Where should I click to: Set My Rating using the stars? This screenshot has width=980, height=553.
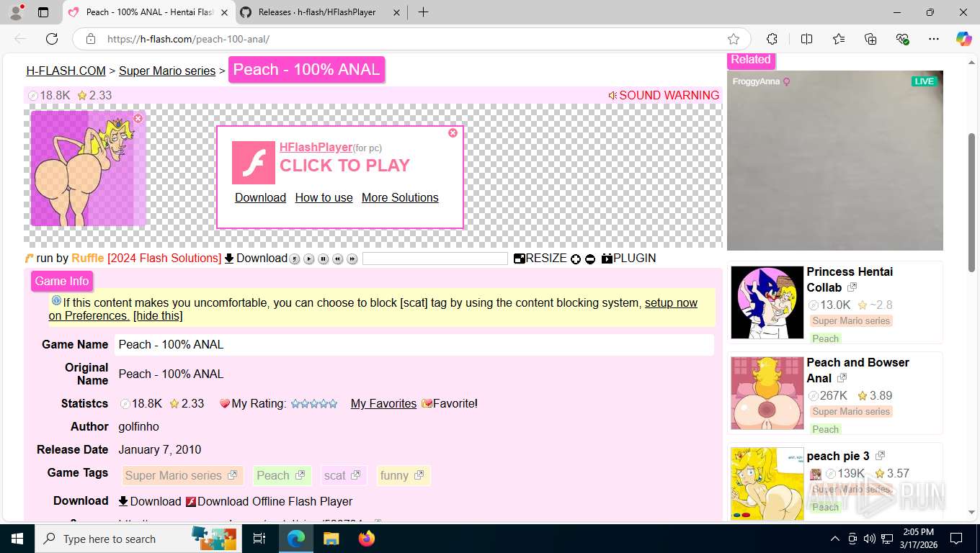(314, 404)
